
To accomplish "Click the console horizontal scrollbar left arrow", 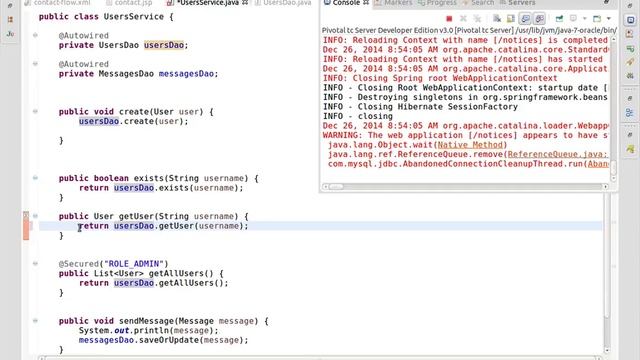I will coord(325,187).
